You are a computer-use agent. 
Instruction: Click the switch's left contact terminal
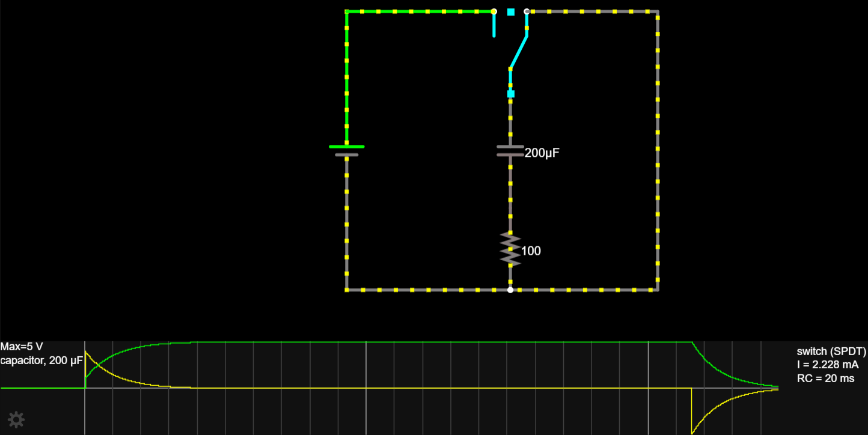pyautogui.click(x=494, y=11)
